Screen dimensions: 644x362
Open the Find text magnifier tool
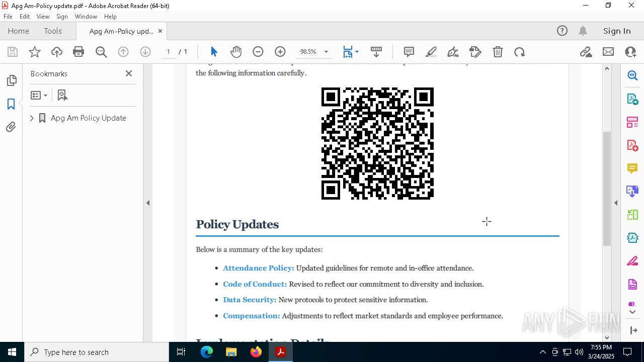coord(101,52)
